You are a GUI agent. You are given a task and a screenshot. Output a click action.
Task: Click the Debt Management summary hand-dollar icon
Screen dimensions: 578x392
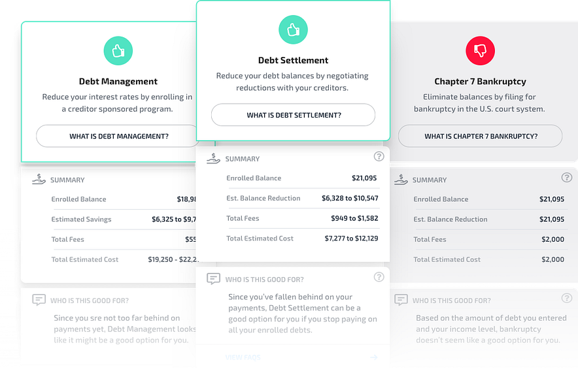[x=39, y=180]
